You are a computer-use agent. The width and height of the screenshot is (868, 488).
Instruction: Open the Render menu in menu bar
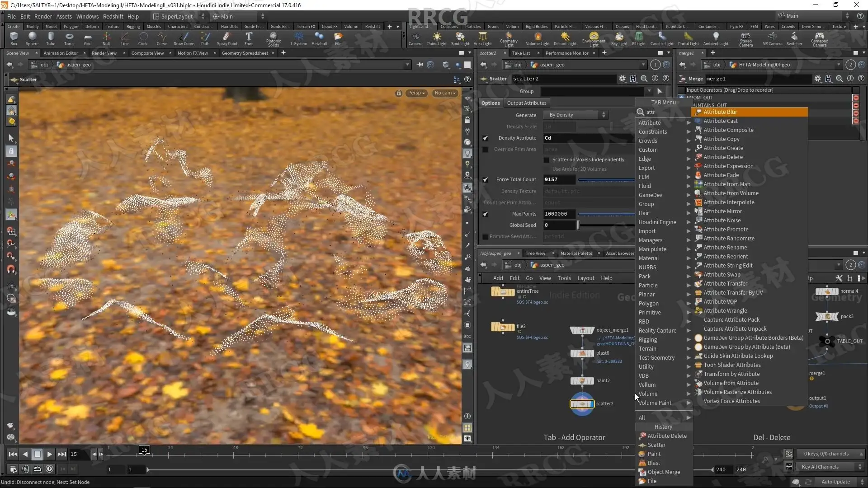click(x=43, y=16)
